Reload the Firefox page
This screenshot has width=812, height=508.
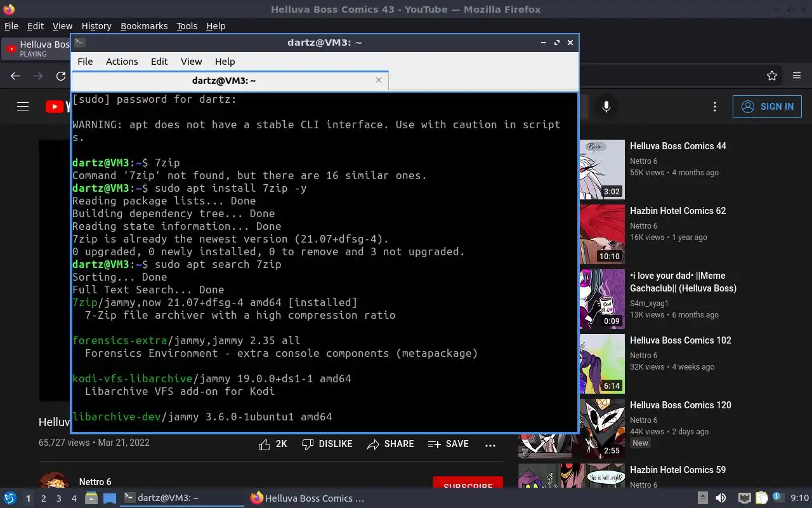pyautogui.click(x=61, y=76)
